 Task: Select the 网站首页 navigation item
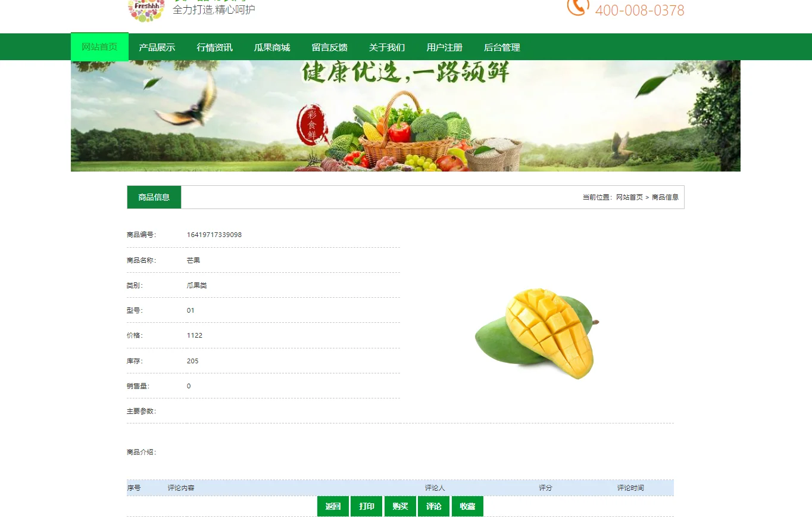coord(99,46)
